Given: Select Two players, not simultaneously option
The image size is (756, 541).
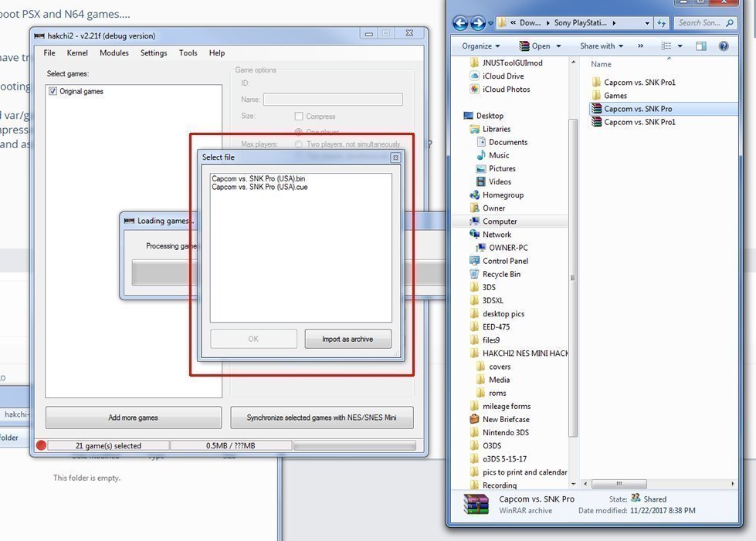Looking at the screenshot, I should click(298, 144).
